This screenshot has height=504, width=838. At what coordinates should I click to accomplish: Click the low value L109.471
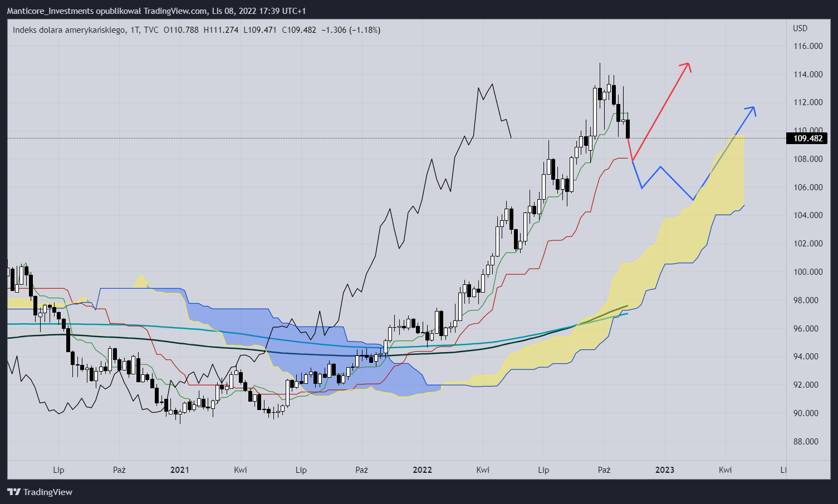(260, 30)
